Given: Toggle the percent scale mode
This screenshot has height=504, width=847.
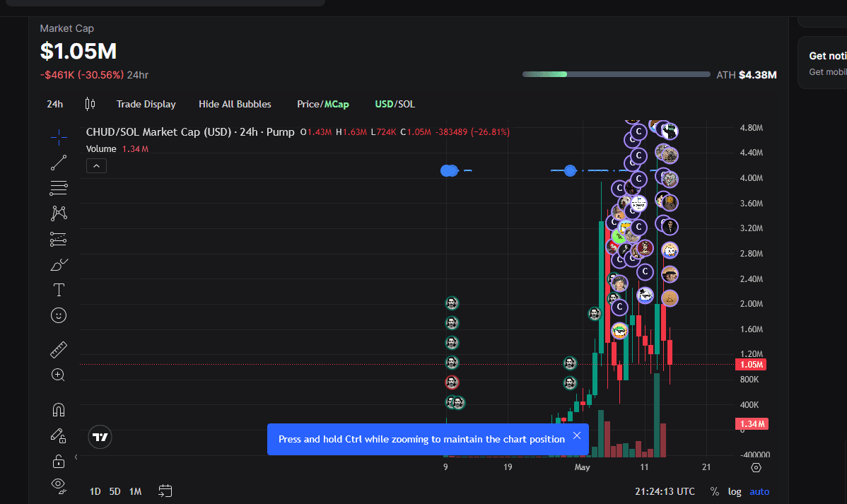Looking at the screenshot, I should point(715,491).
